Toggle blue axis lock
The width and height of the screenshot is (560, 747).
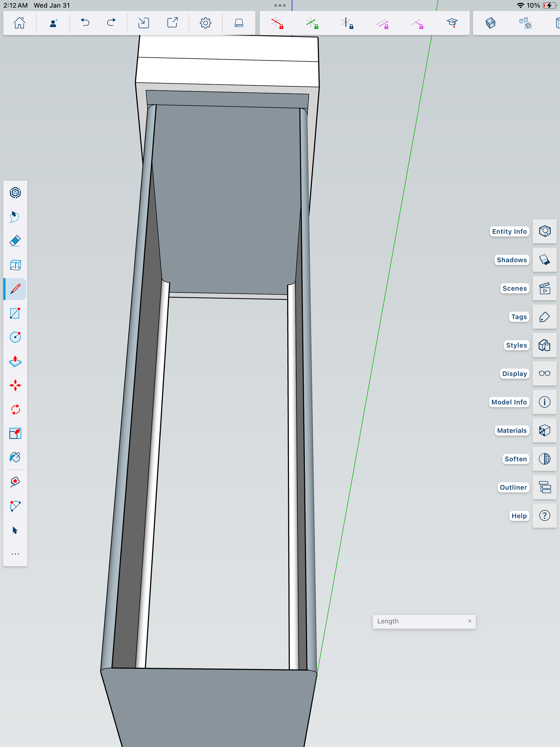(x=347, y=23)
